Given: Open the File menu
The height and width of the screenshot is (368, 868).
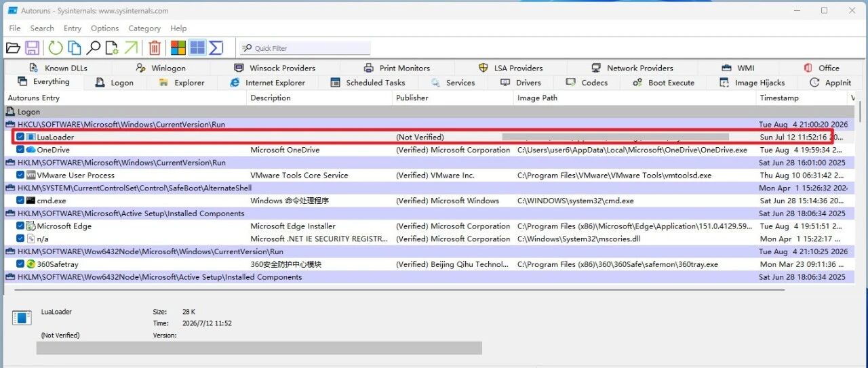Looking at the screenshot, I should click(x=15, y=28).
